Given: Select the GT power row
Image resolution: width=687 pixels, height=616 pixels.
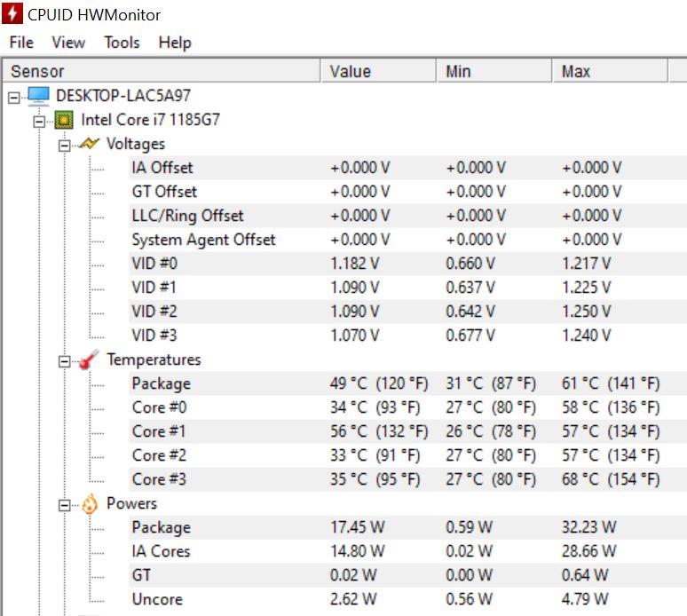Looking at the screenshot, I should 408,575.
